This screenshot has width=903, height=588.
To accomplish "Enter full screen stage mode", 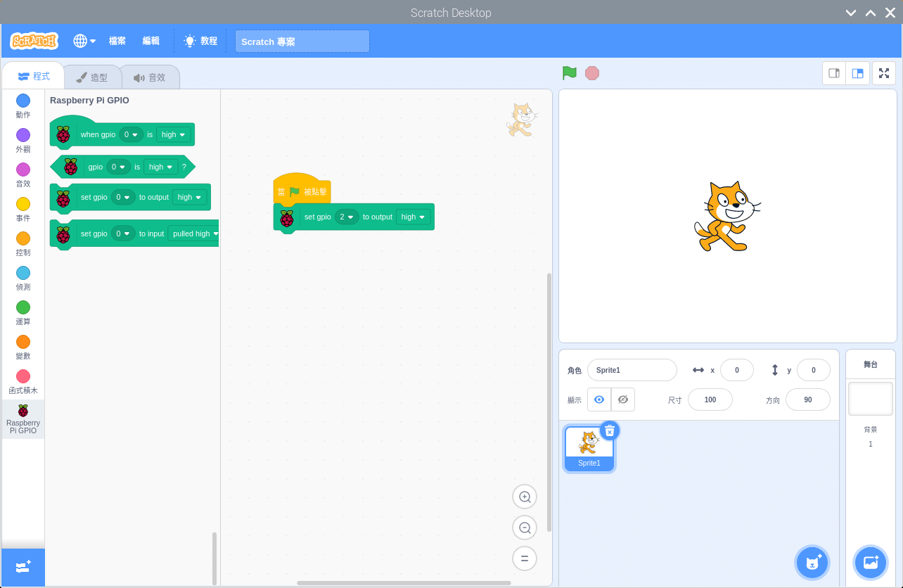I will (x=884, y=73).
